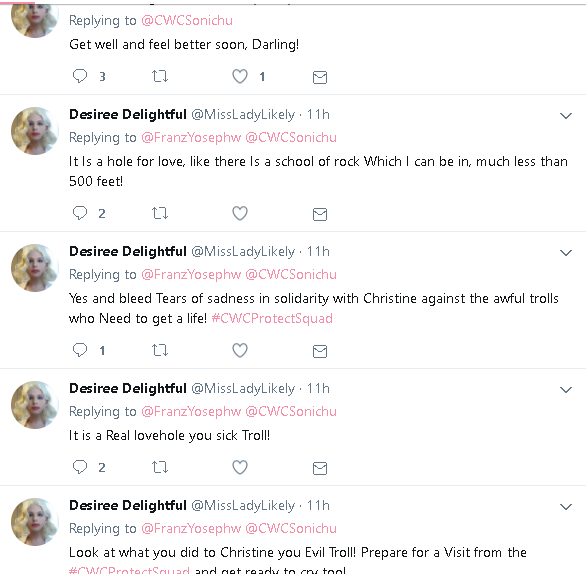Expand the chevron menu on 'Tears of sadness' tweet
586x574 pixels.
tap(566, 253)
